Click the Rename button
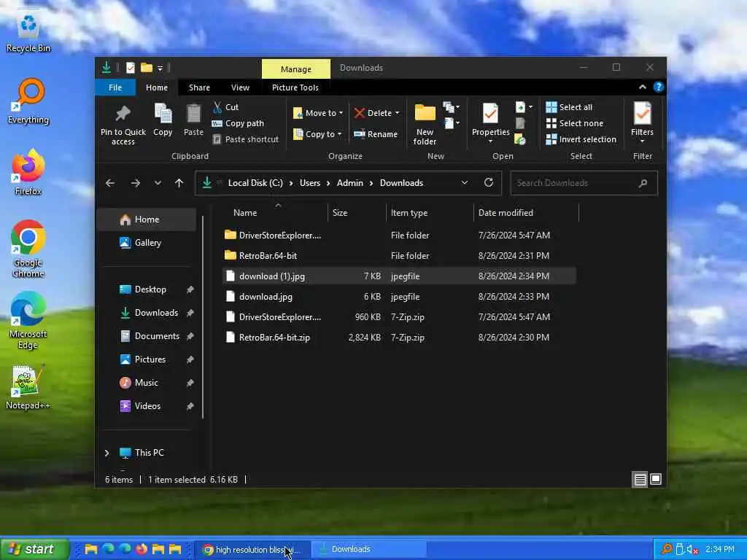Image resolution: width=747 pixels, height=560 pixels. (x=376, y=134)
